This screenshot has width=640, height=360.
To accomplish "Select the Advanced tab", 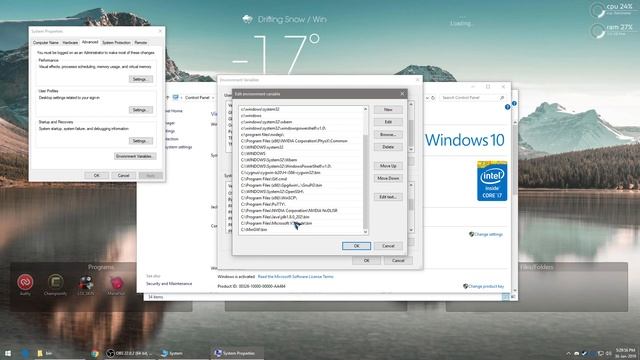I will tap(90, 42).
